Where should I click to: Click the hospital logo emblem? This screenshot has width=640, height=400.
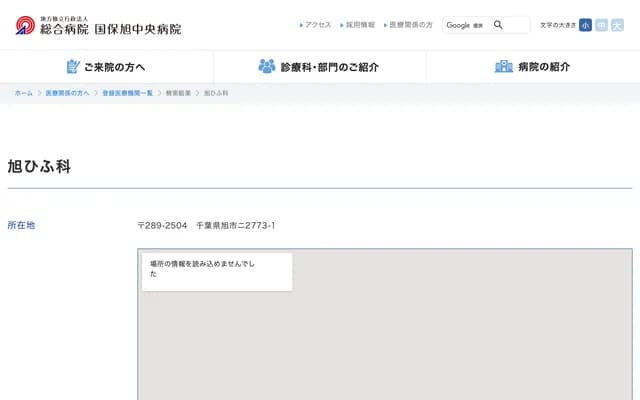click(x=25, y=25)
